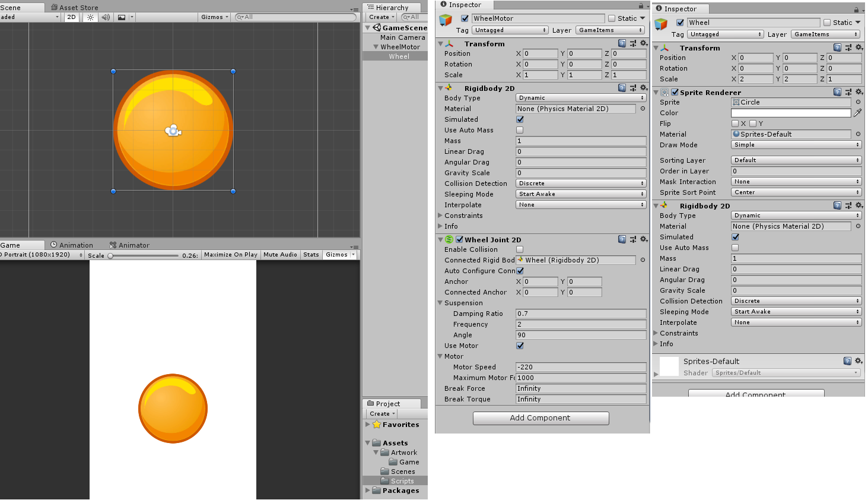
Task: Open Draw Mode Simple dropdown
Action: tap(796, 145)
